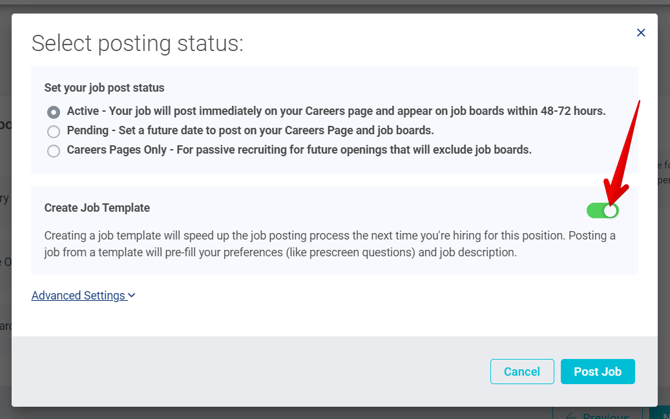Select Careers Pages Only radio button
The image size is (670, 419).
coord(54,151)
